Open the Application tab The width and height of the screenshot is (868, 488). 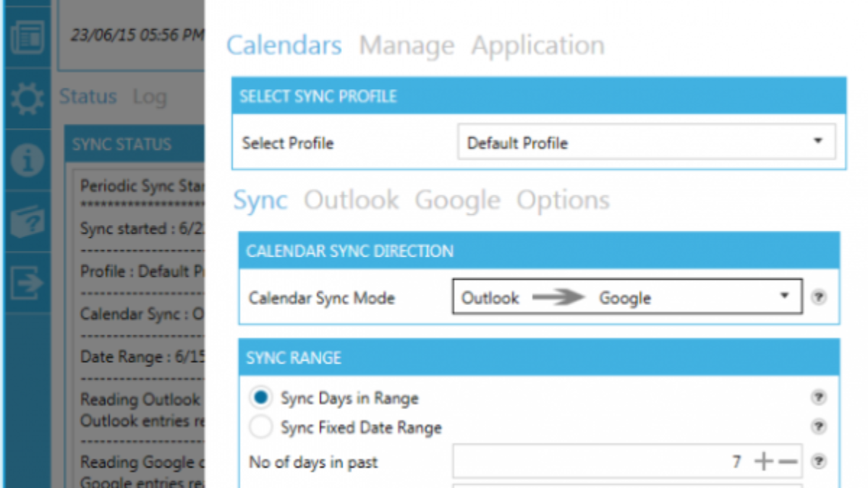pyautogui.click(x=537, y=46)
